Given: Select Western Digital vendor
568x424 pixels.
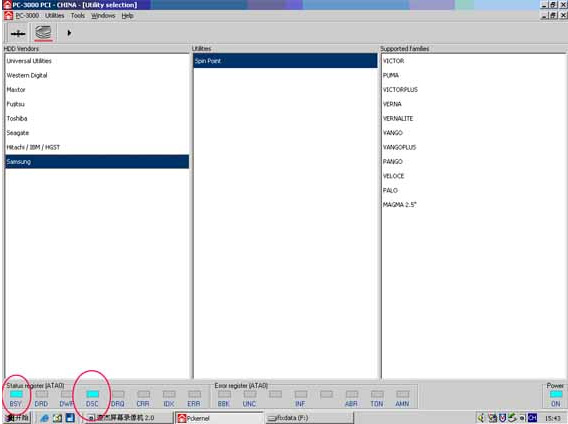Looking at the screenshot, I should tap(97, 75).
